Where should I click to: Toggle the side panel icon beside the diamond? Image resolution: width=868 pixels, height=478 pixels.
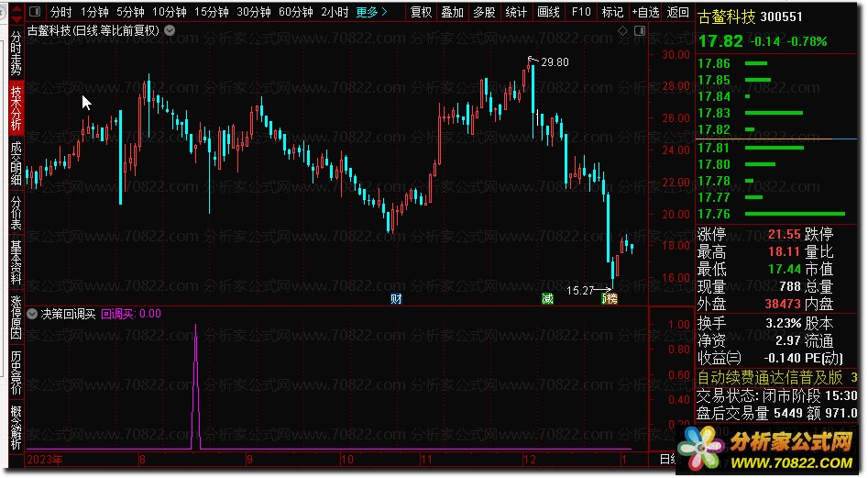coord(640,31)
